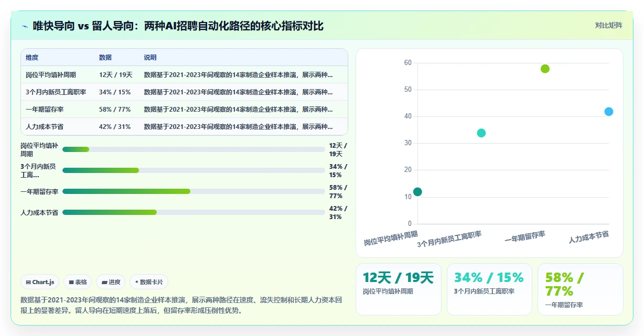
Task: Click the 说明 column header
Action: 151,58
